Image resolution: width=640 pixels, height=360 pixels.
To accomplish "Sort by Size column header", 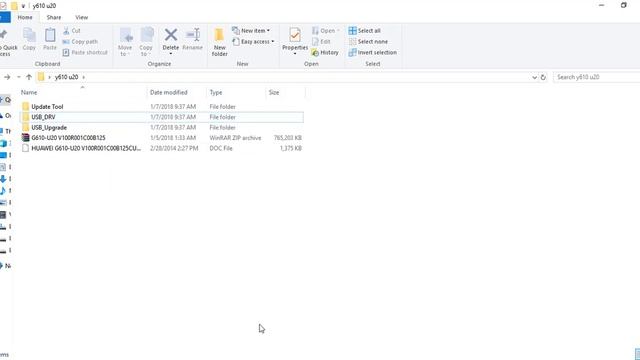I will point(274,93).
